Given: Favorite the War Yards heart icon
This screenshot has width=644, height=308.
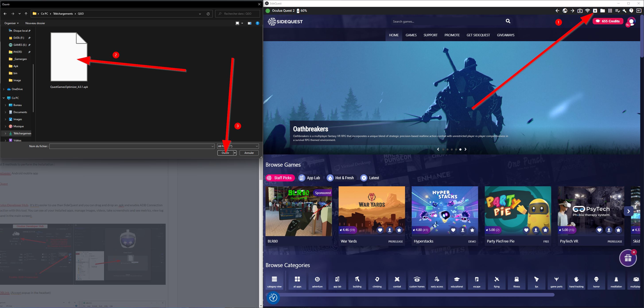Looking at the screenshot, I should click(380, 230).
